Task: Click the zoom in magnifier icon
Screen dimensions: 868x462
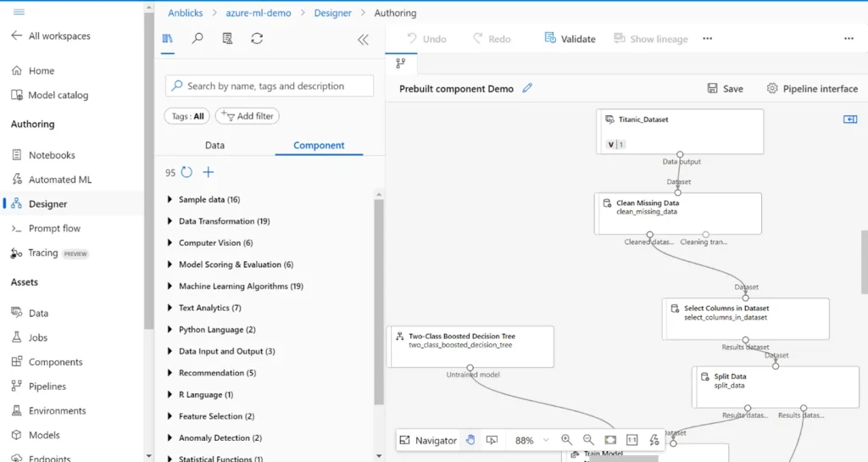Action: coord(566,440)
